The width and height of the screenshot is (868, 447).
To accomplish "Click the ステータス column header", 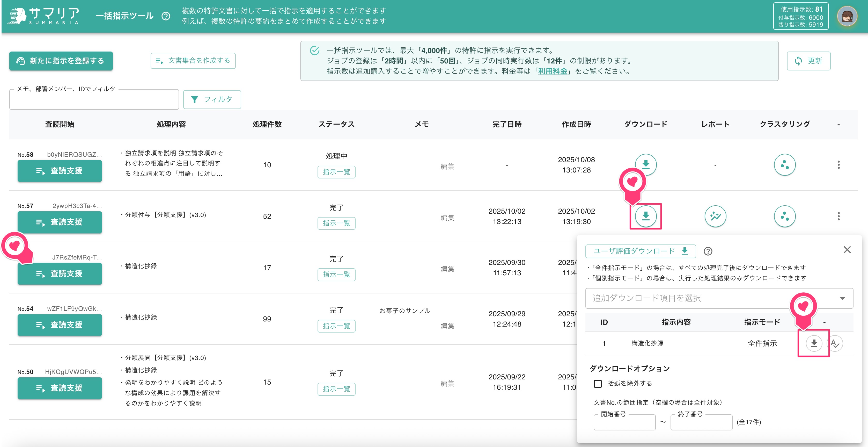I will [336, 124].
